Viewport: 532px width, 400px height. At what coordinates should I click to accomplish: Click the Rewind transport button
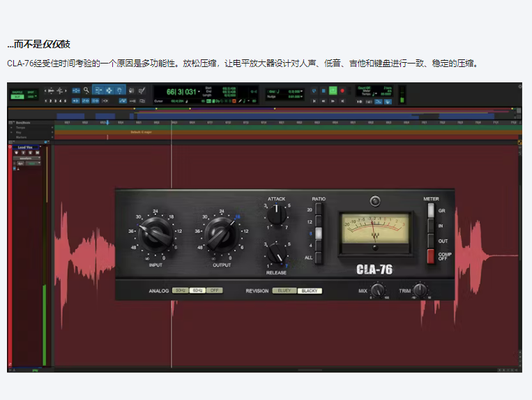click(x=324, y=101)
